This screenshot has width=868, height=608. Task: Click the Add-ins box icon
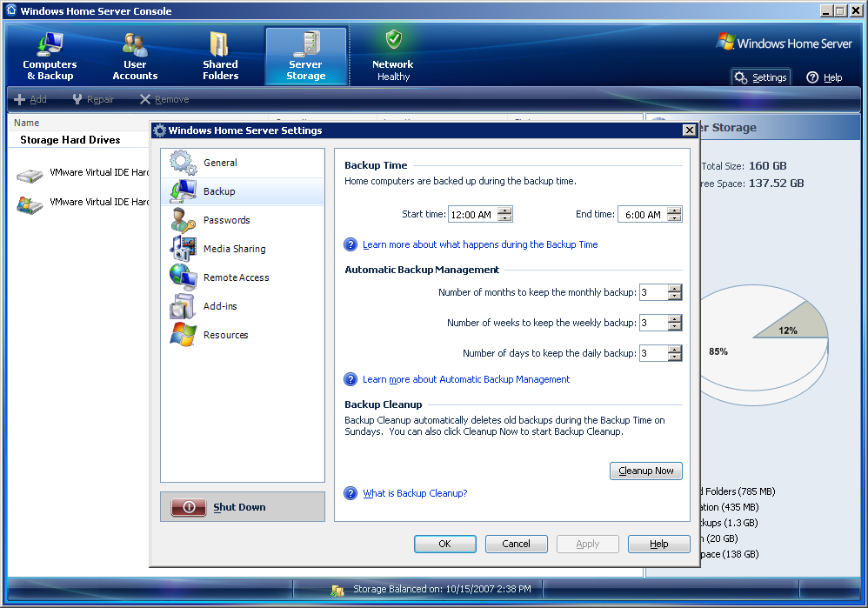pos(184,306)
